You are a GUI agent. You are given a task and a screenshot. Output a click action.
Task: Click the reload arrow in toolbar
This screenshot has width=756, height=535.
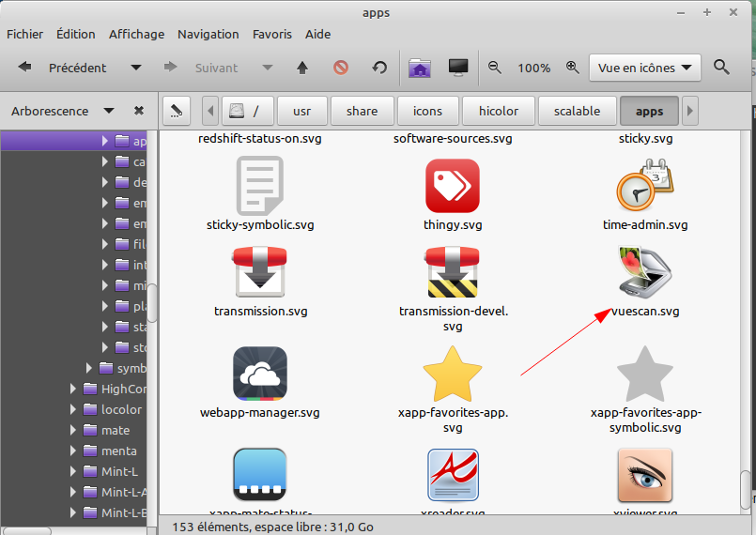coord(379,68)
